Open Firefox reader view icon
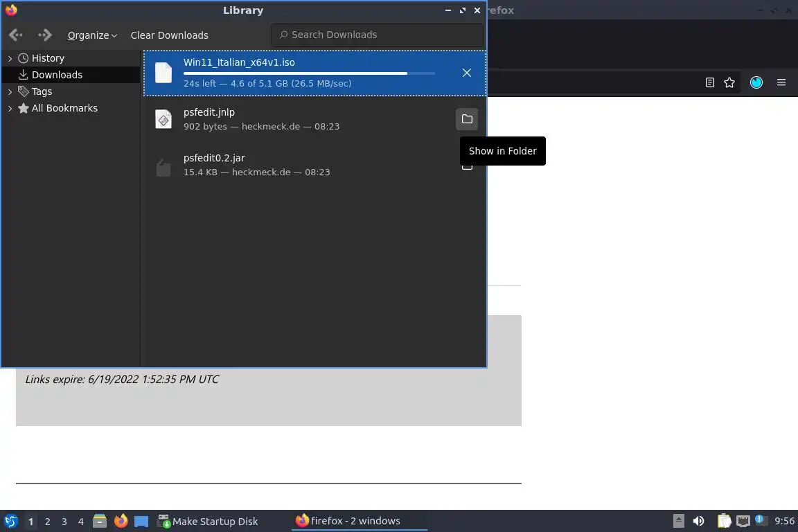The width and height of the screenshot is (798, 532). pos(710,82)
